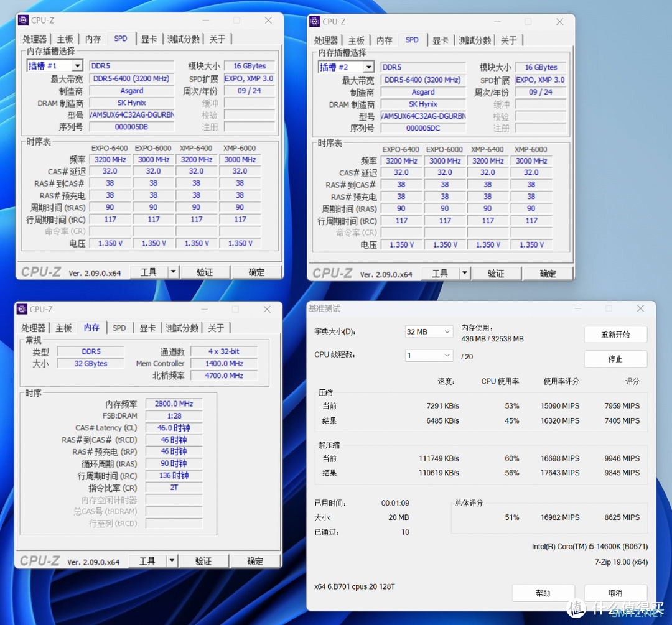
Task: Click 重新开始 button in benchmark window
Action: (615, 335)
